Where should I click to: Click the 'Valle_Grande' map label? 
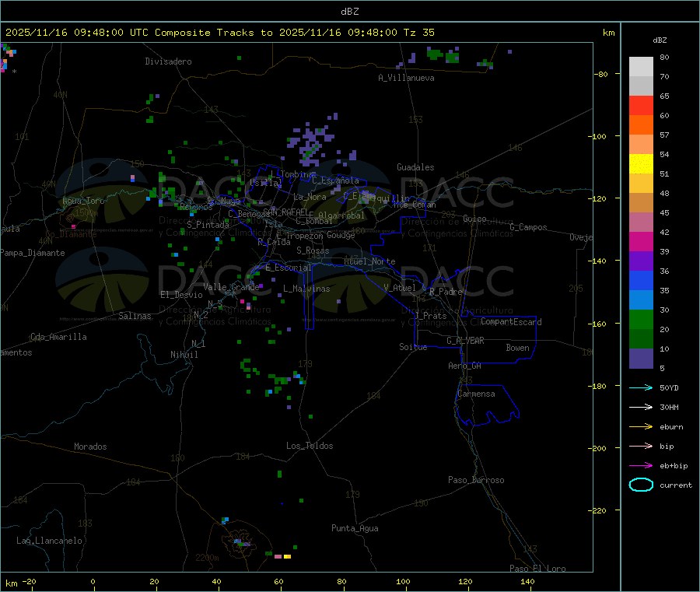231,287
